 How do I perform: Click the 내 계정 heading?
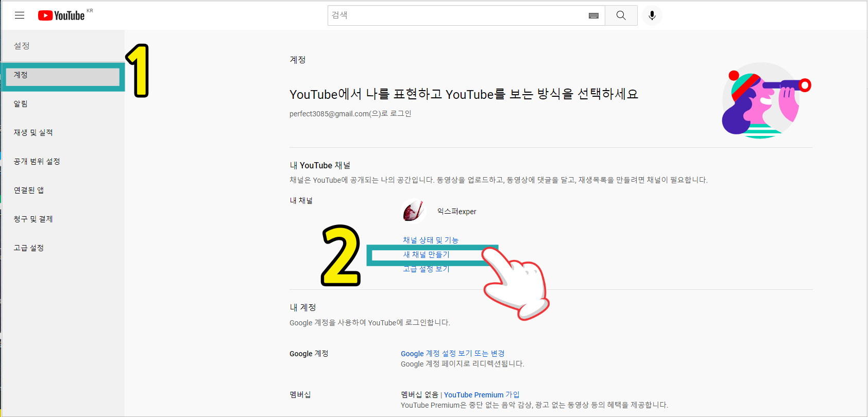pyautogui.click(x=303, y=307)
